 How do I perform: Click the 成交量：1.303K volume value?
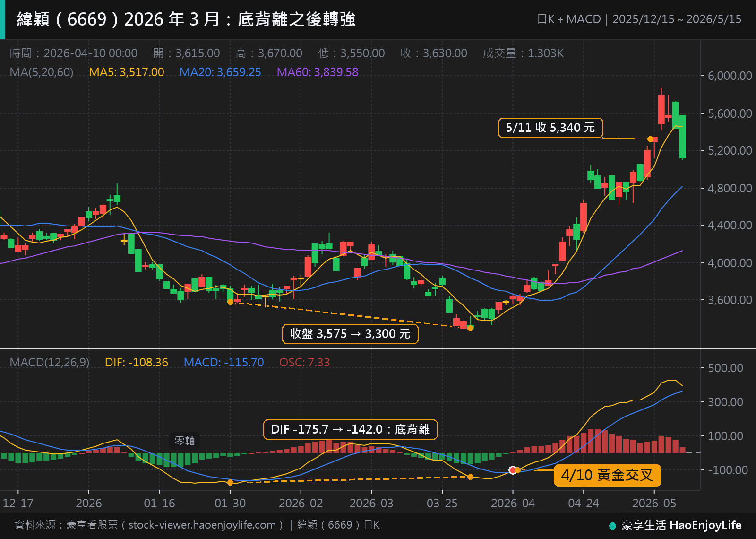pos(524,53)
